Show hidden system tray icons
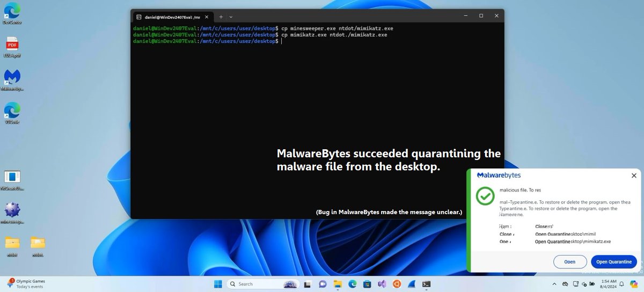 pyautogui.click(x=554, y=284)
